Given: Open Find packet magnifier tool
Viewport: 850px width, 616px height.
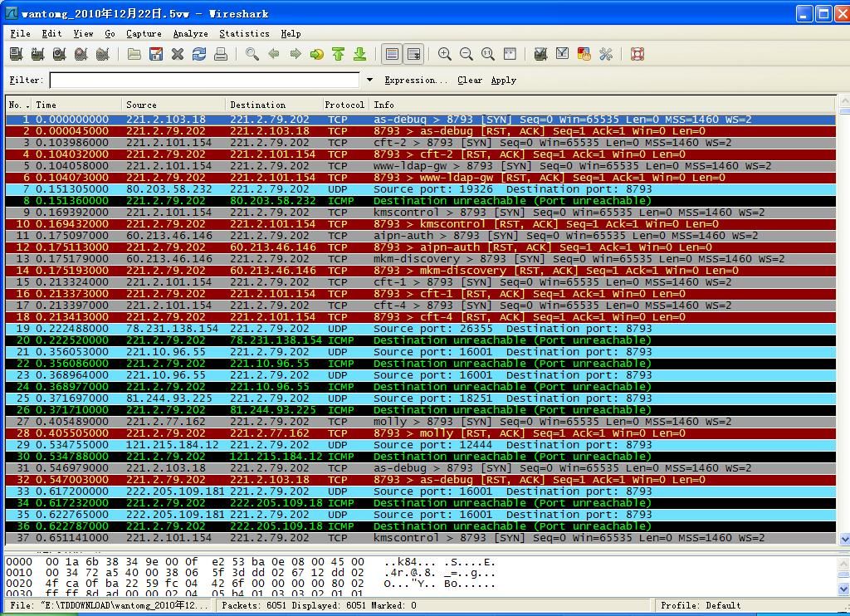Looking at the screenshot, I should 252,54.
